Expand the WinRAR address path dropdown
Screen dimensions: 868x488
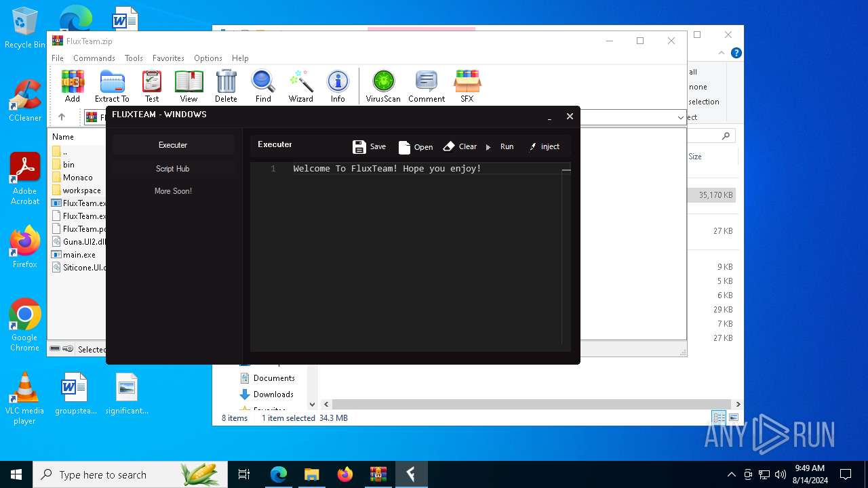[680, 117]
